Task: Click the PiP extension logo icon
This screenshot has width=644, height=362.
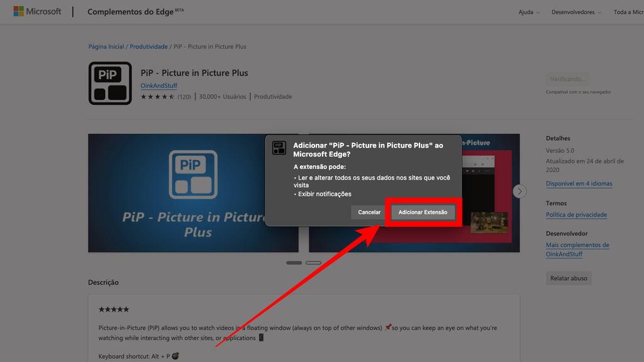Action: point(110,84)
